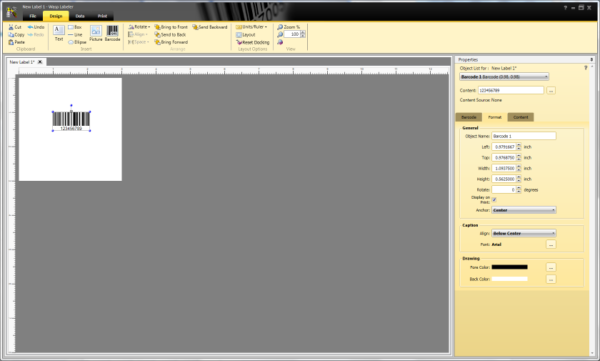The image size is (600, 361).
Task: Open the Content tab in Properties
Action: (x=520, y=117)
